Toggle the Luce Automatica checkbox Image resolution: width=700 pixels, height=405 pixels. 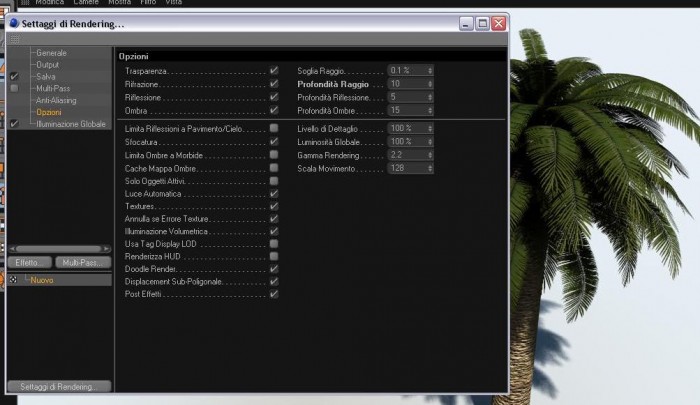click(274, 193)
